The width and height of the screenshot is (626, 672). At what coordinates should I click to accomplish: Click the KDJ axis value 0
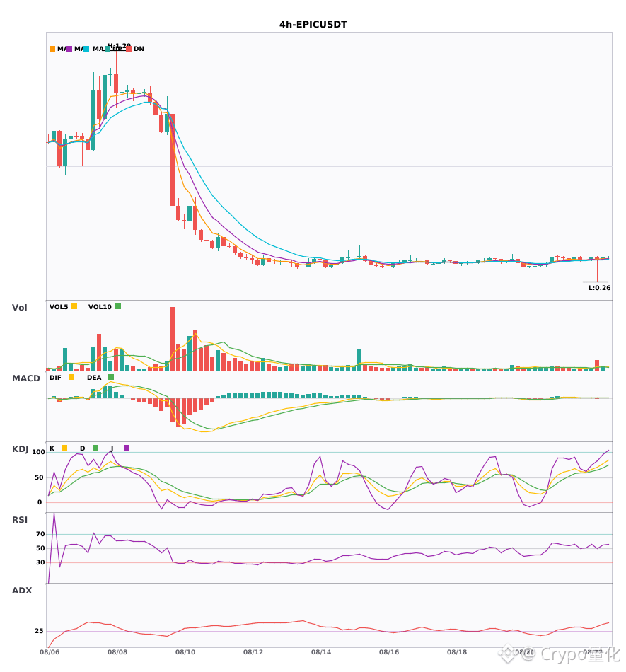pos(40,502)
